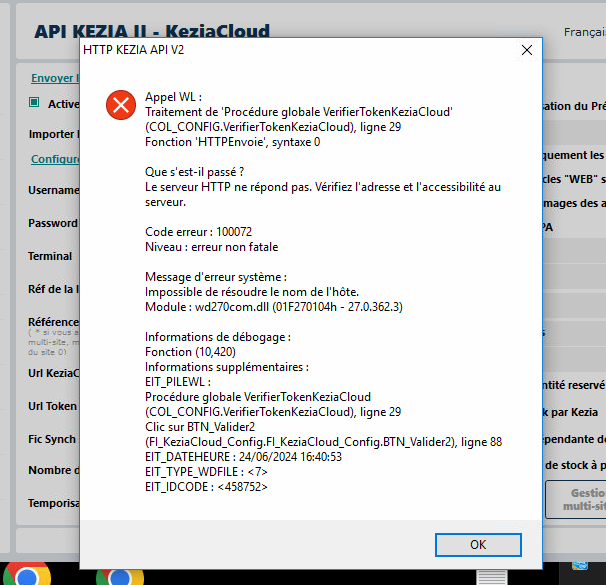Viewport: 606px width, 585px height.
Task: Click the Url Token label
Action: (53, 406)
